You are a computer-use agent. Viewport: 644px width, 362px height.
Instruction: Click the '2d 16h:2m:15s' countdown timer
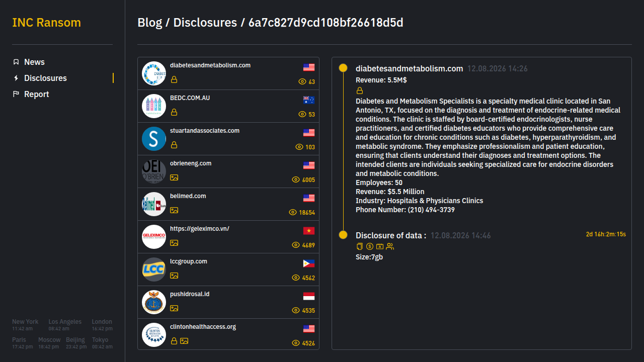[x=606, y=234]
